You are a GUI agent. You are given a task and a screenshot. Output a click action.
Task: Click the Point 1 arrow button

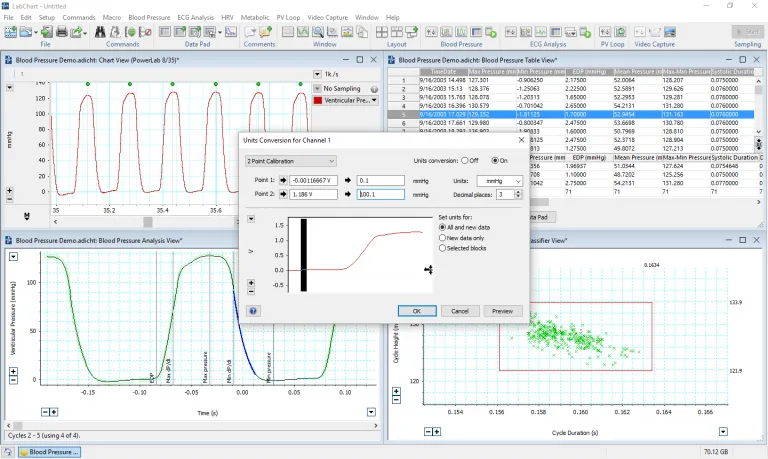[284, 180]
